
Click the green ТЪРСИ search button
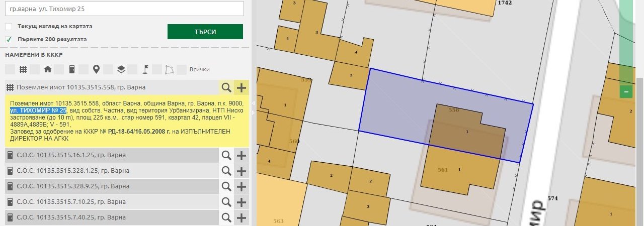(205, 32)
